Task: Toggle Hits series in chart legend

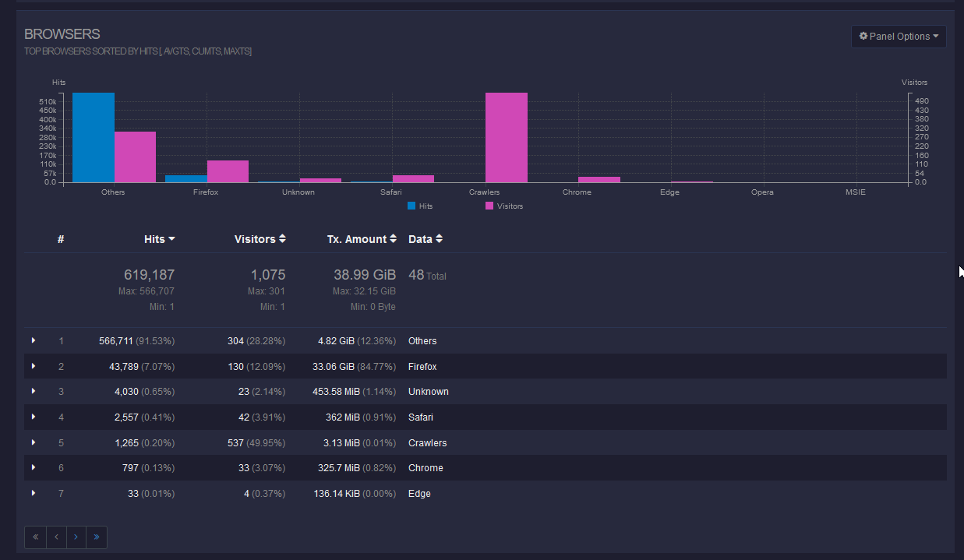Action: click(420, 206)
